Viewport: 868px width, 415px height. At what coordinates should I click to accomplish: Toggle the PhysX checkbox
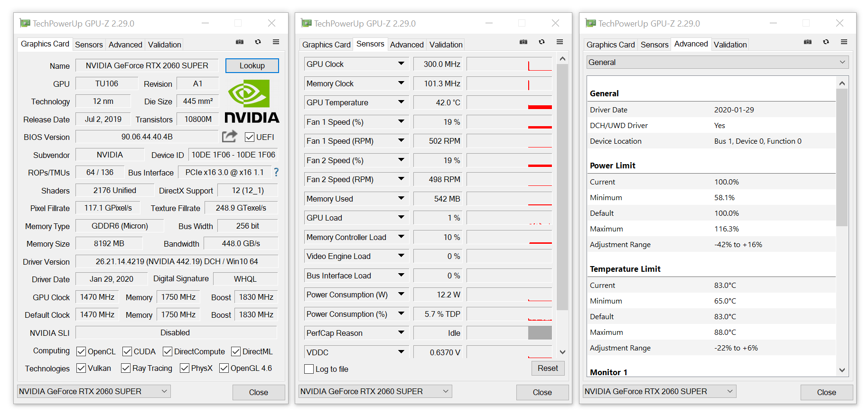185,368
